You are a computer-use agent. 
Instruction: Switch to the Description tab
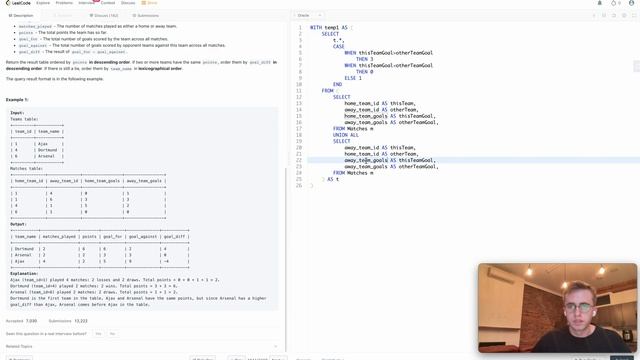pos(21,16)
